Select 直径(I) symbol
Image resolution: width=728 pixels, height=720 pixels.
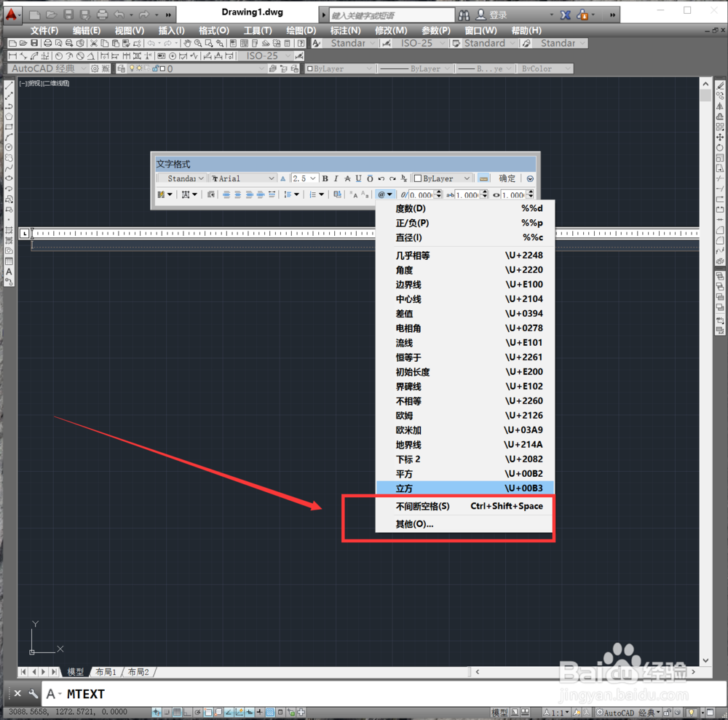coord(464,237)
